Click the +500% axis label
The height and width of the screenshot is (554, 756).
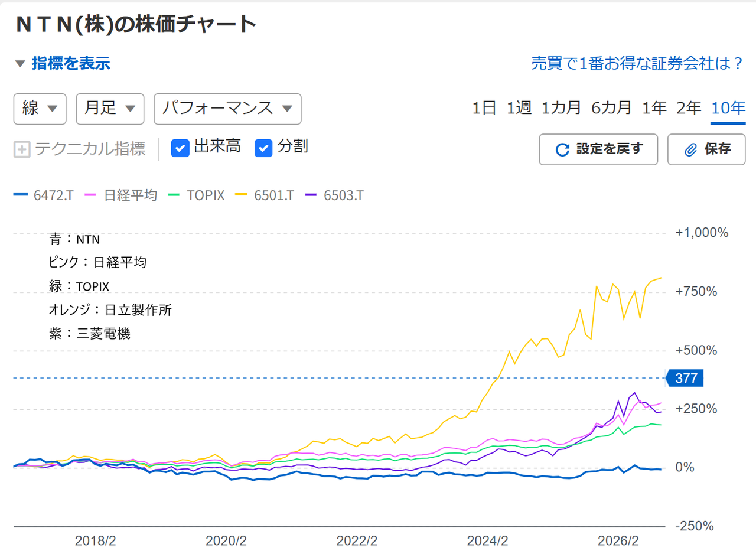[x=696, y=350]
